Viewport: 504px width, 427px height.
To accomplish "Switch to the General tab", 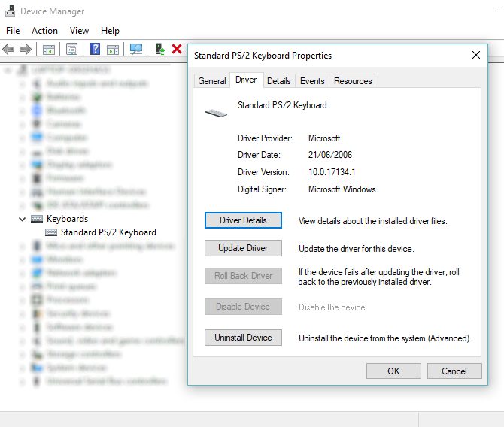I will pyautogui.click(x=212, y=81).
